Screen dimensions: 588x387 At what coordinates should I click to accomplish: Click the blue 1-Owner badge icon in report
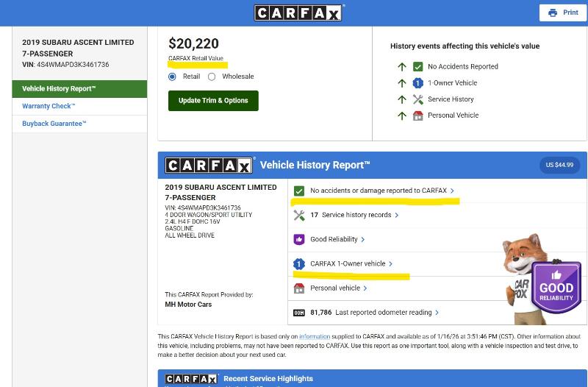pyautogui.click(x=299, y=263)
